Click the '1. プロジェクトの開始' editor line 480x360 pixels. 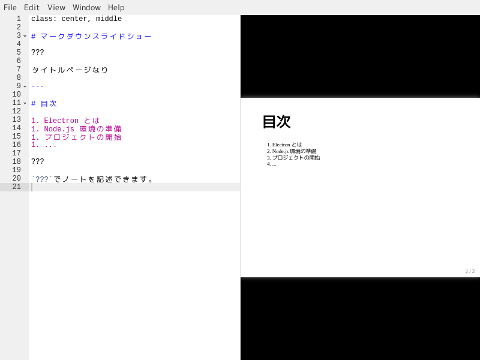[76, 137]
